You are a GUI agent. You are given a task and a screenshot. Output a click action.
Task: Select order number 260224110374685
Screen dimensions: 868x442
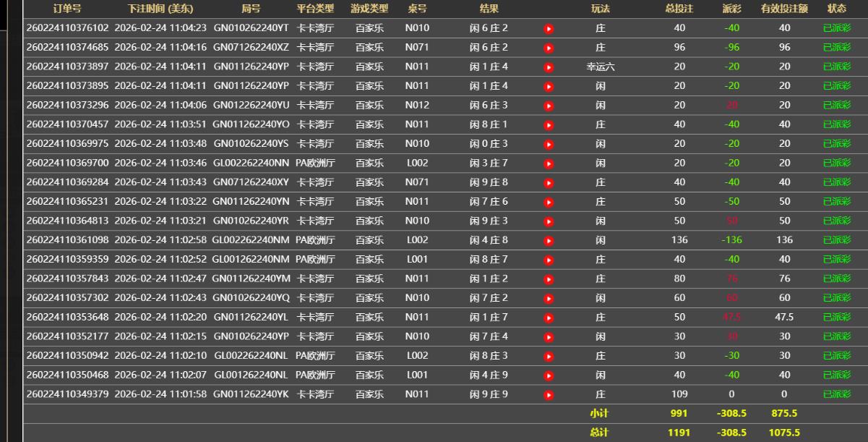[67, 47]
